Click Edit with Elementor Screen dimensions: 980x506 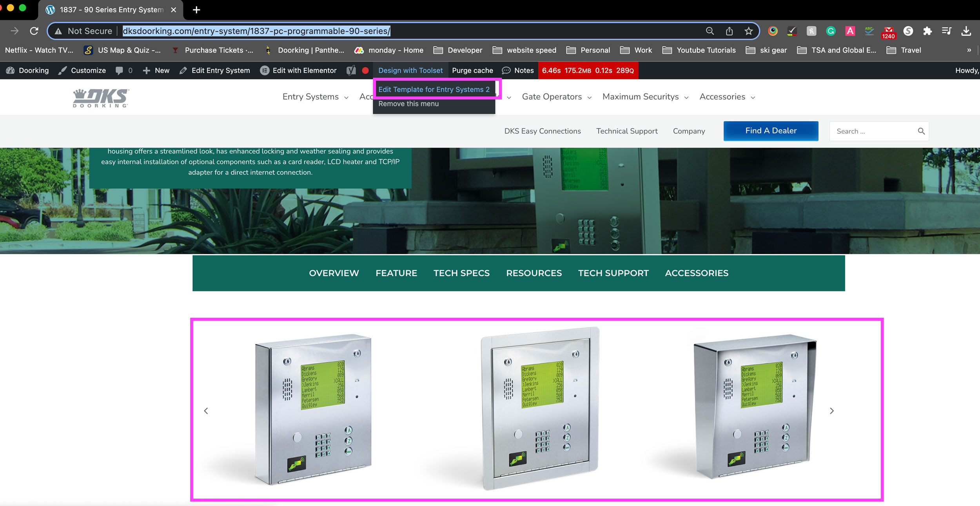click(x=298, y=70)
